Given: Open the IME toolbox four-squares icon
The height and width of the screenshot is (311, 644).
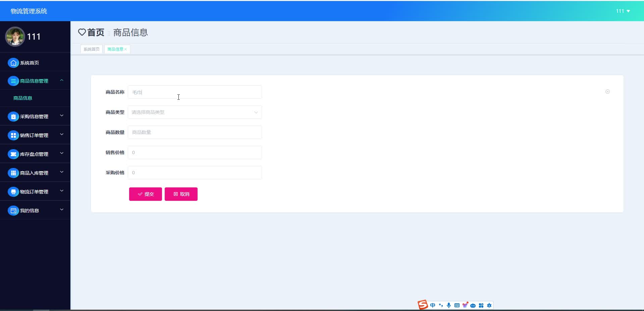Looking at the screenshot, I should point(481,305).
